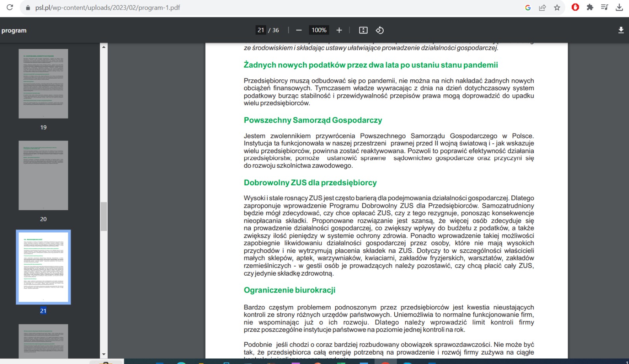Click the "/ 36" total pages label
Image resolution: width=629 pixels, height=364 pixels.
coord(274,30)
